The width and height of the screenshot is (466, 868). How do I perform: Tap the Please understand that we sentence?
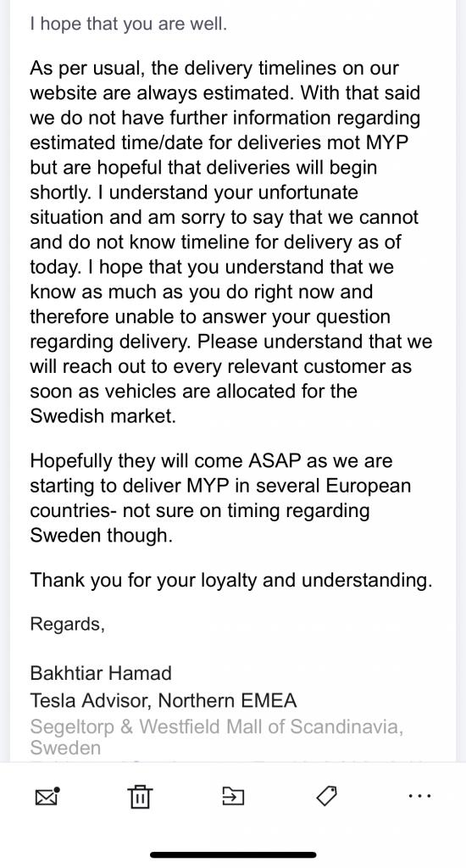(x=315, y=341)
